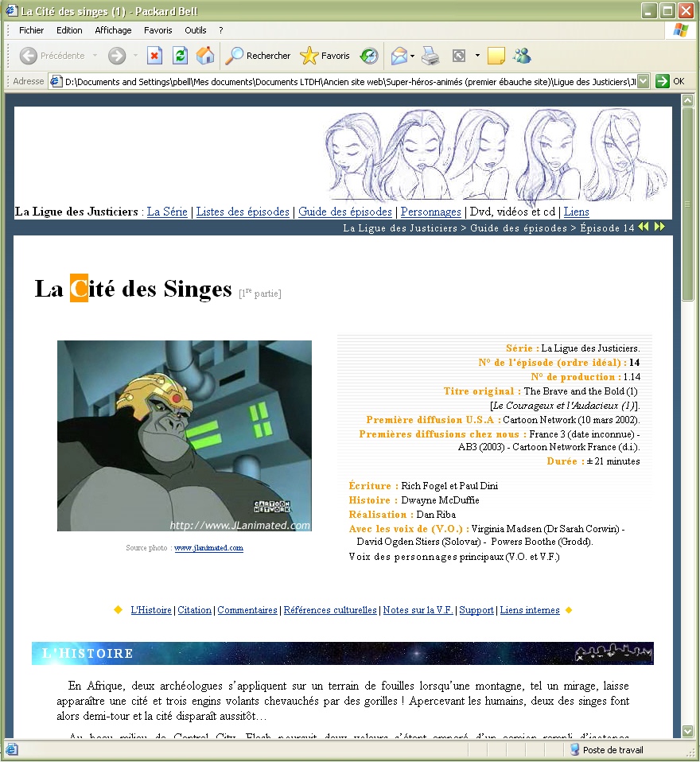Click the director name Dan Riba
The height and width of the screenshot is (762, 700).
[436, 515]
